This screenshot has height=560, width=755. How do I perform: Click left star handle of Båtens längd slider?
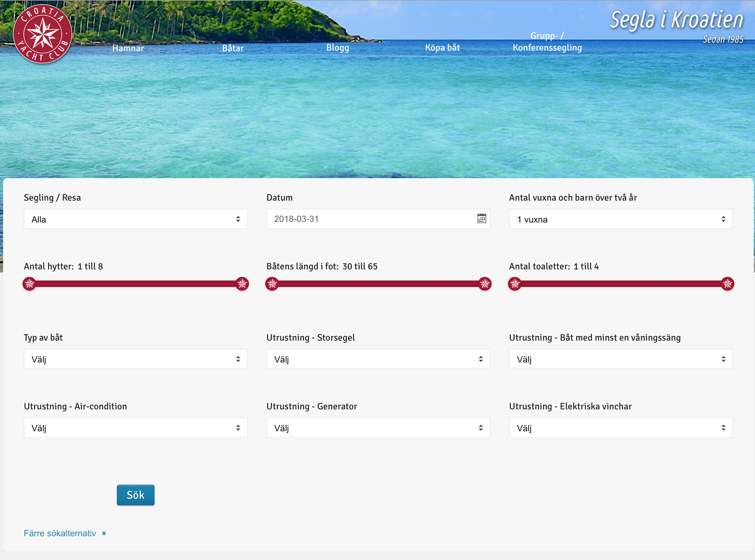coord(272,283)
